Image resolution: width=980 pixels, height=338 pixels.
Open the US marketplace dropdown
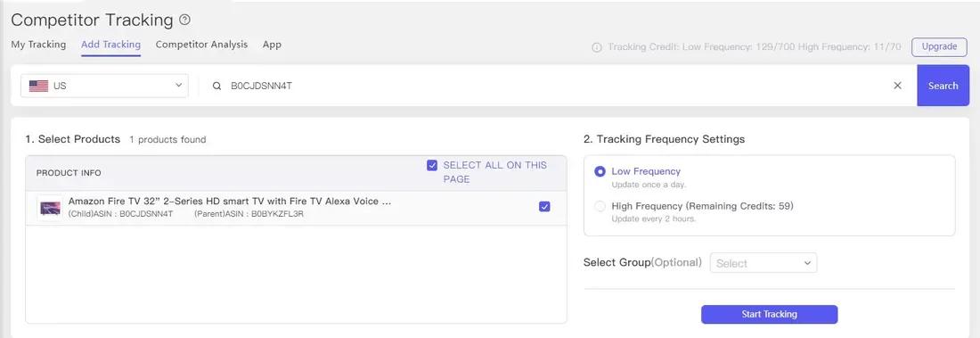point(104,86)
